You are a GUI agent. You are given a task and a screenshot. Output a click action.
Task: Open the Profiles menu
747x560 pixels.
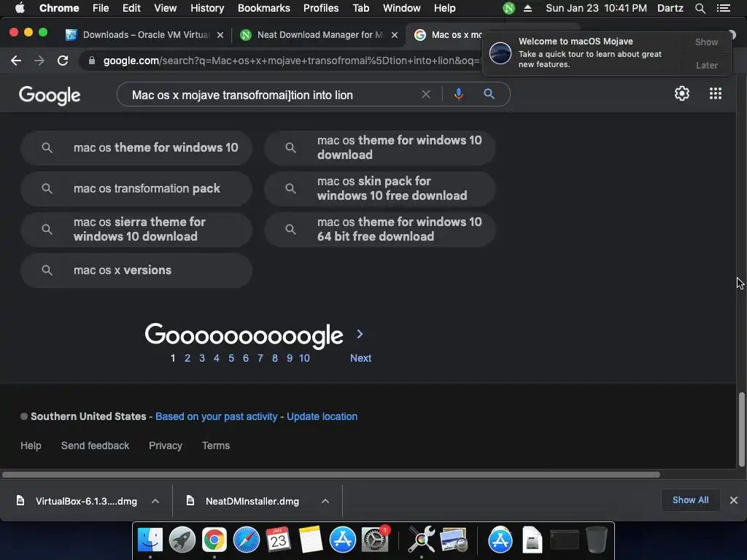click(x=321, y=8)
